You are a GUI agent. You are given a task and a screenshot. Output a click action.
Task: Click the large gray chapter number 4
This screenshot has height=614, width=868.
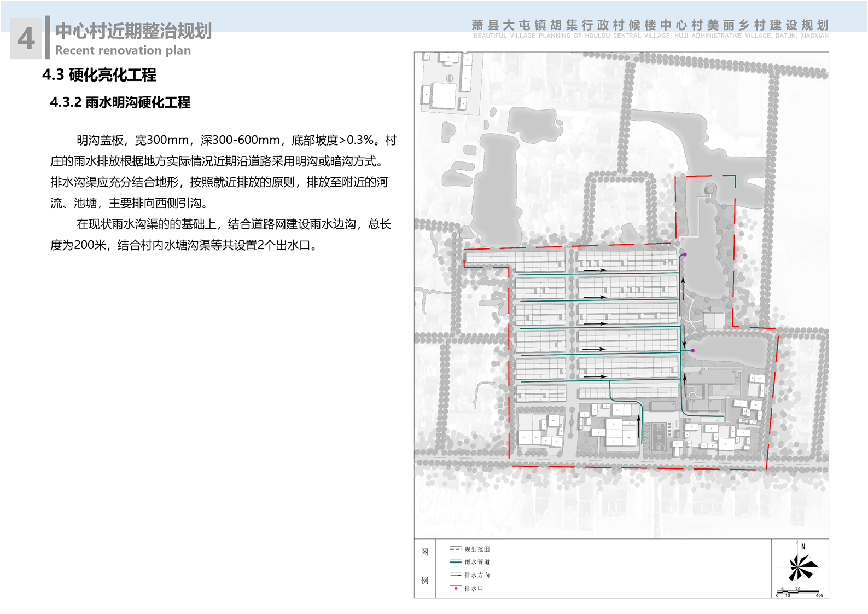click(x=26, y=38)
